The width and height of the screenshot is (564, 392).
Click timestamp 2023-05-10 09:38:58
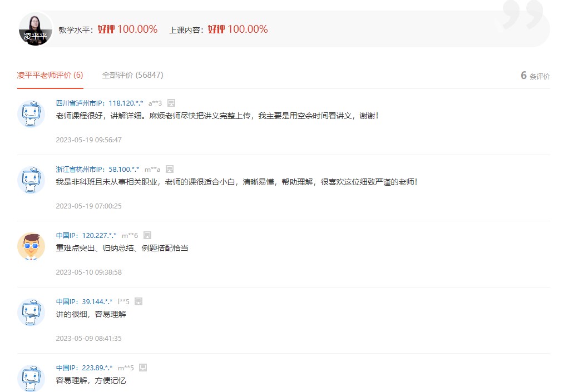(89, 272)
